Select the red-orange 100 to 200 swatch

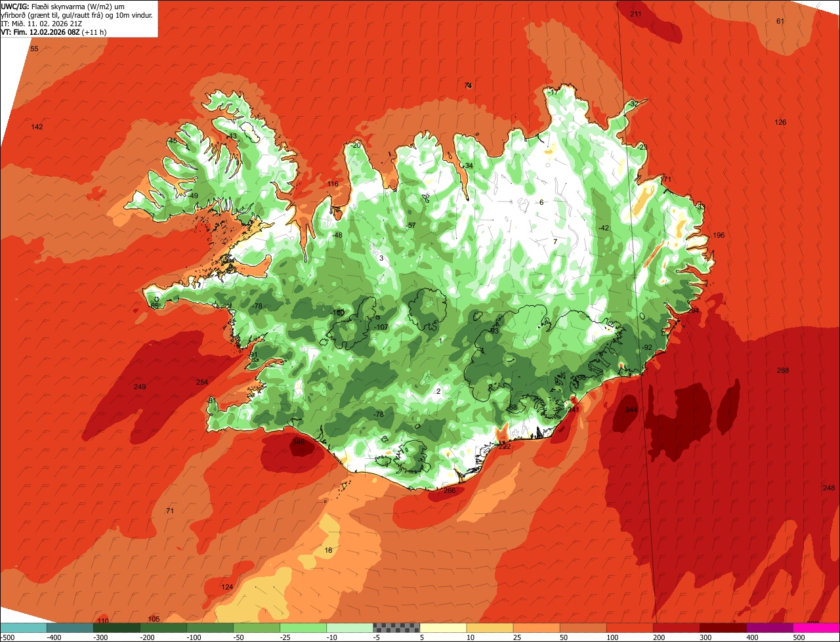pyautogui.click(x=630, y=628)
